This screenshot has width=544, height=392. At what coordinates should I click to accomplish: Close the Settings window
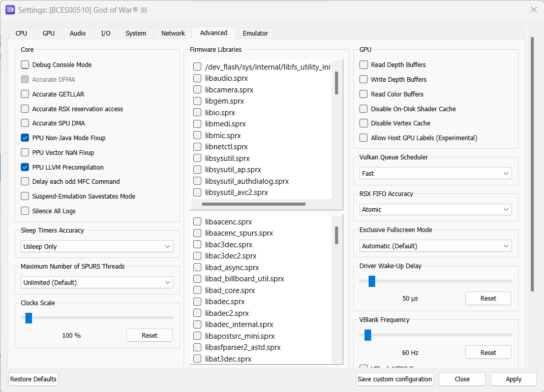coord(534,10)
